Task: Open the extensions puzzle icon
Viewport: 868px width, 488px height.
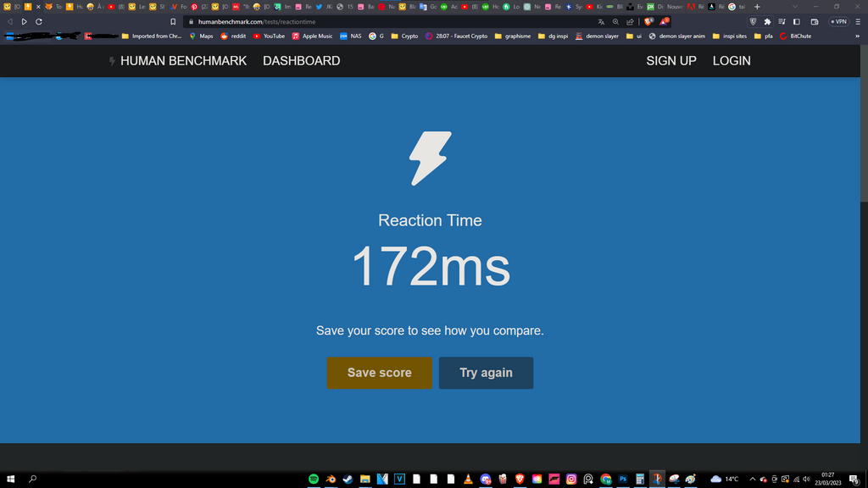Action: [767, 21]
